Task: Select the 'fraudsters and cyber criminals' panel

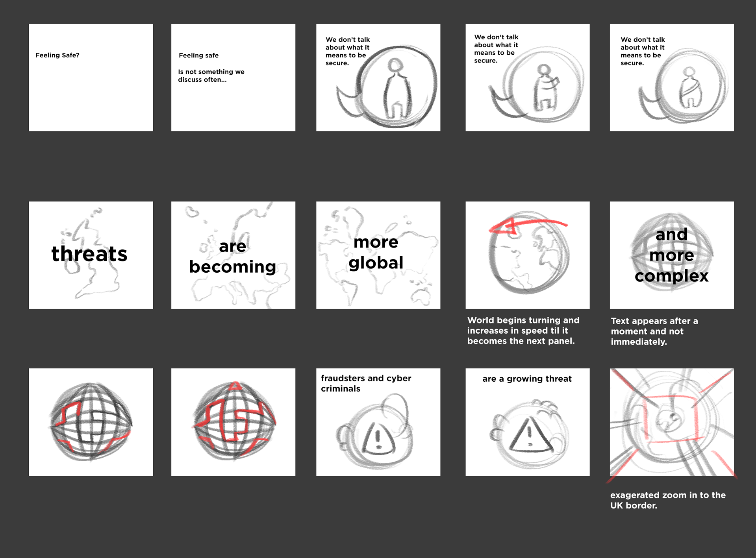Action: click(x=378, y=422)
